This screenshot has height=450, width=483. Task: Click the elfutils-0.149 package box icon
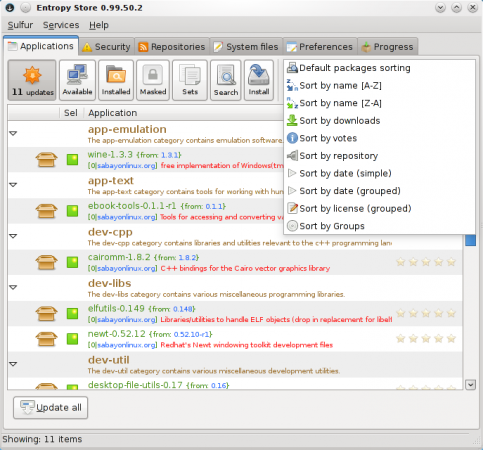pos(46,314)
